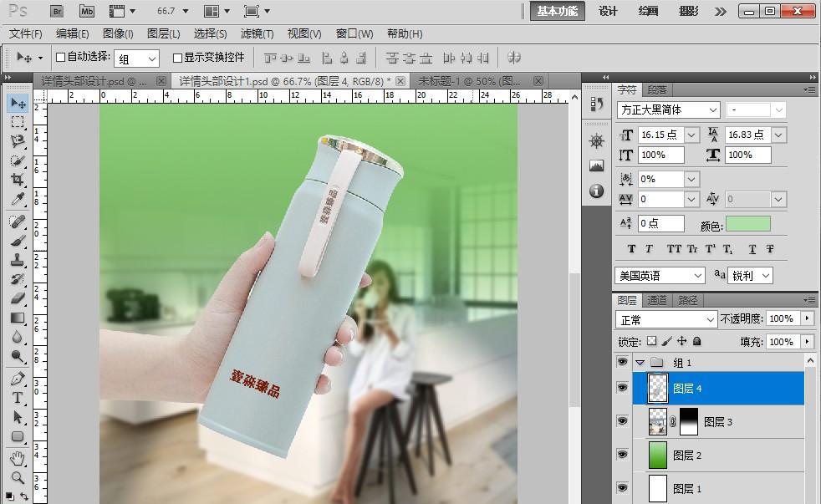This screenshot has width=821, height=504.
Task: Choose the Gradient tool
Action: click(x=18, y=318)
